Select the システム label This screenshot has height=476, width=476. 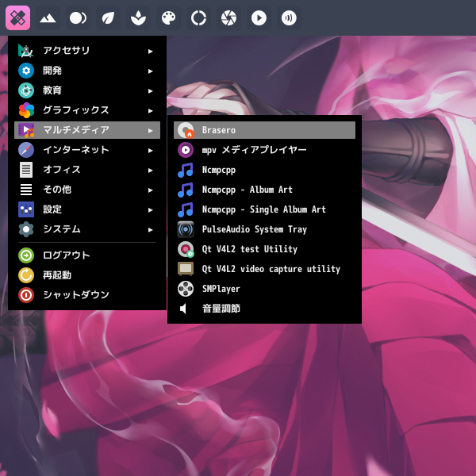(x=62, y=229)
